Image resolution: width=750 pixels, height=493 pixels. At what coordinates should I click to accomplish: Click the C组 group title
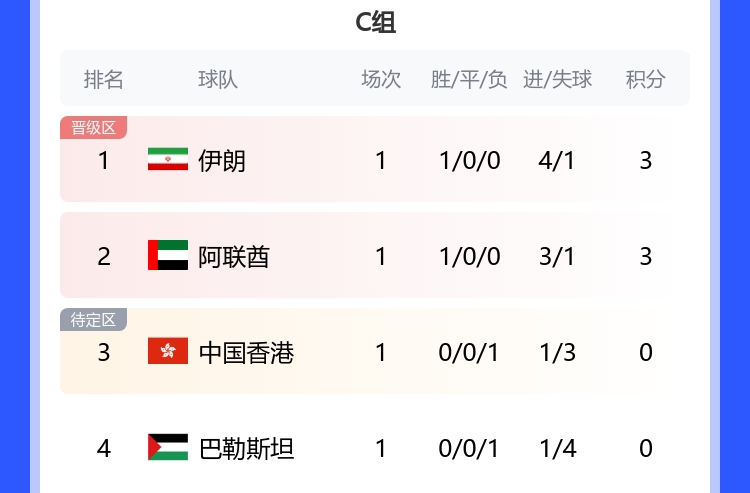pyautogui.click(x=375, y=22)
